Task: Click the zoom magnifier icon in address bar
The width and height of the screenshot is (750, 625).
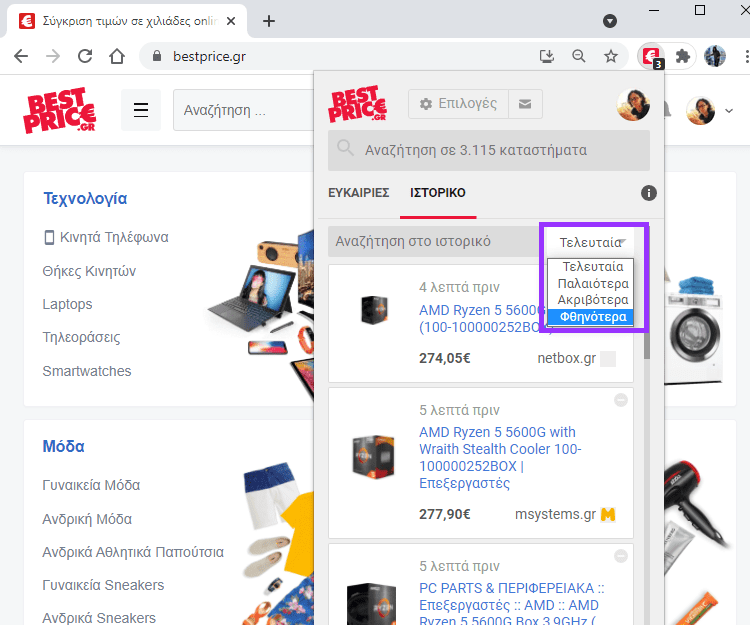Action: [579, 56]
